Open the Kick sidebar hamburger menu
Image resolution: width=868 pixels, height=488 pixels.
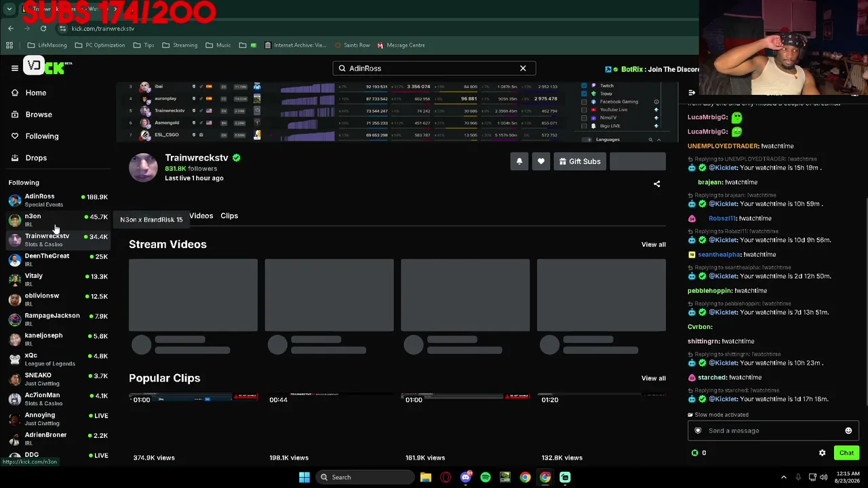coord(14,68)
